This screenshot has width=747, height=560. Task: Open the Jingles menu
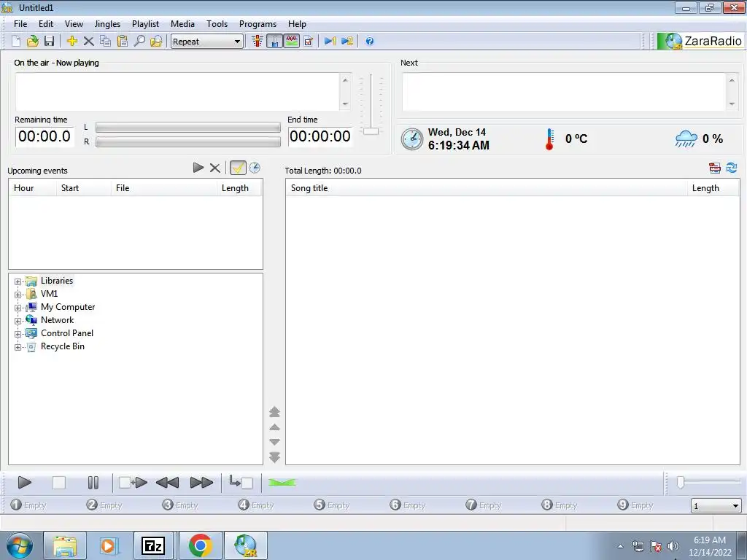pos(107,24)
